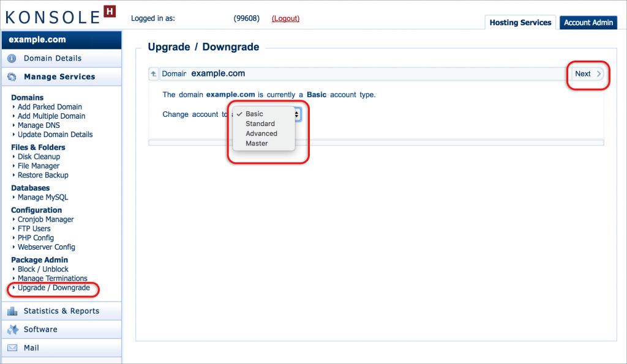Open the File Manager

click(39, 166)
